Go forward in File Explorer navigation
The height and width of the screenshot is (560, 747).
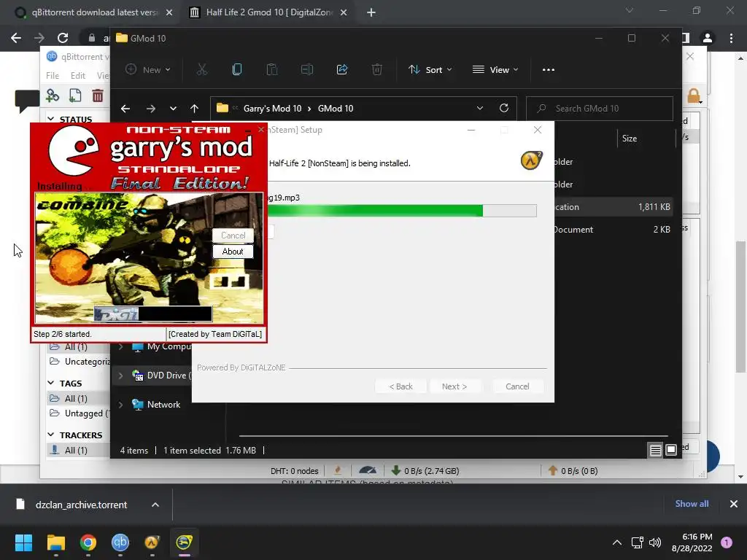click(x=150, y=109)
